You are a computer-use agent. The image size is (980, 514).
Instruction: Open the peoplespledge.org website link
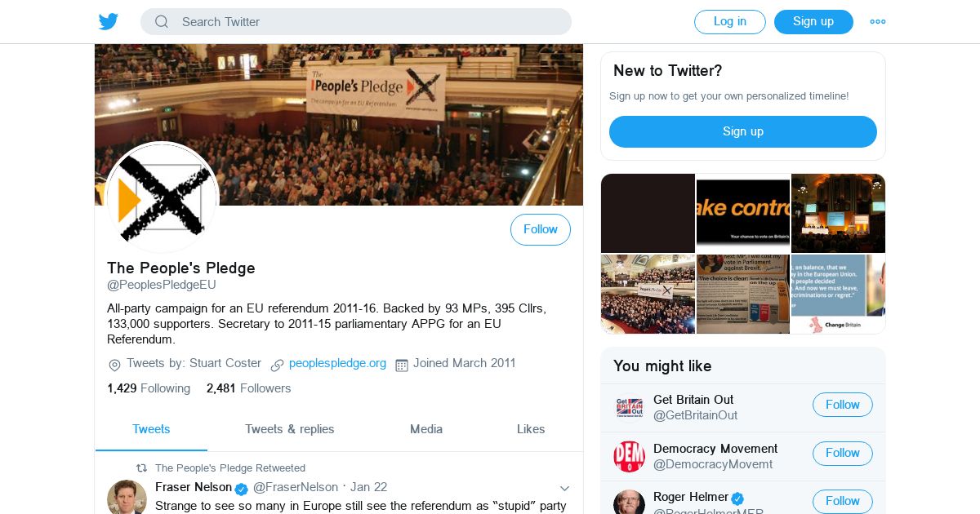[337, 363]
